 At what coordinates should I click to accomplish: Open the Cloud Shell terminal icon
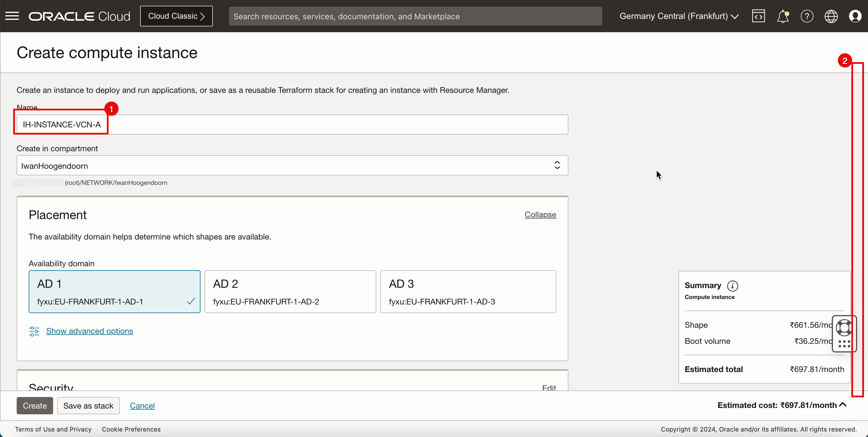pos(758,16)
